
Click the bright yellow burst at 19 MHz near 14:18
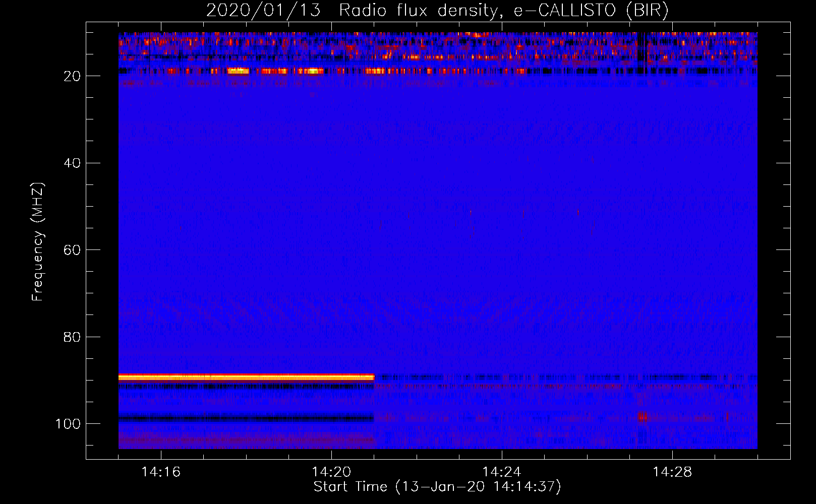click(x=238, y=71)
